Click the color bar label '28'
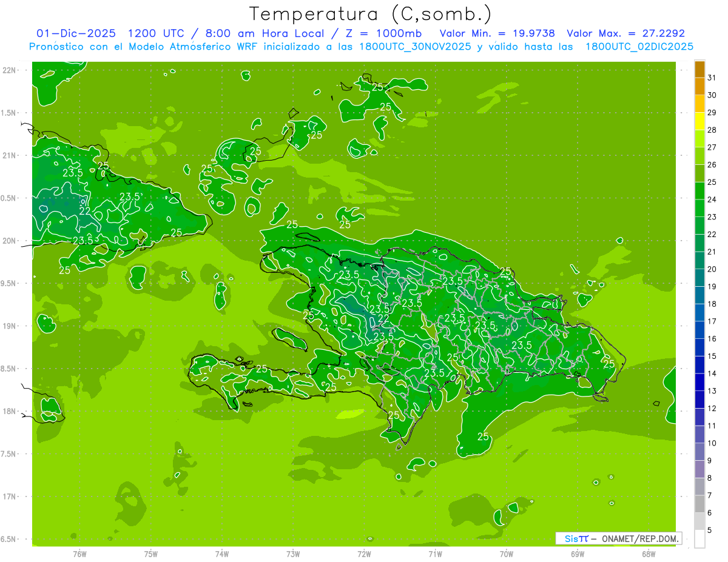This screenshot has height=562, width=728. (712, 130)
